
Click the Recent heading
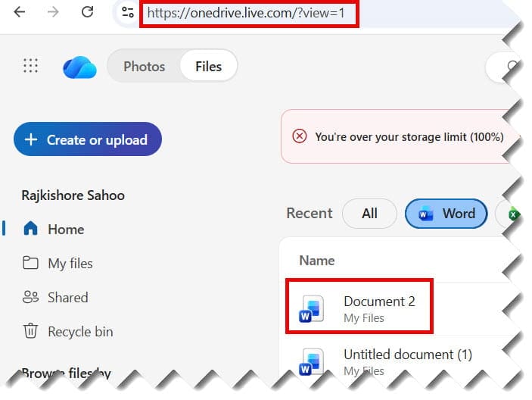click(x=310, y=213)
